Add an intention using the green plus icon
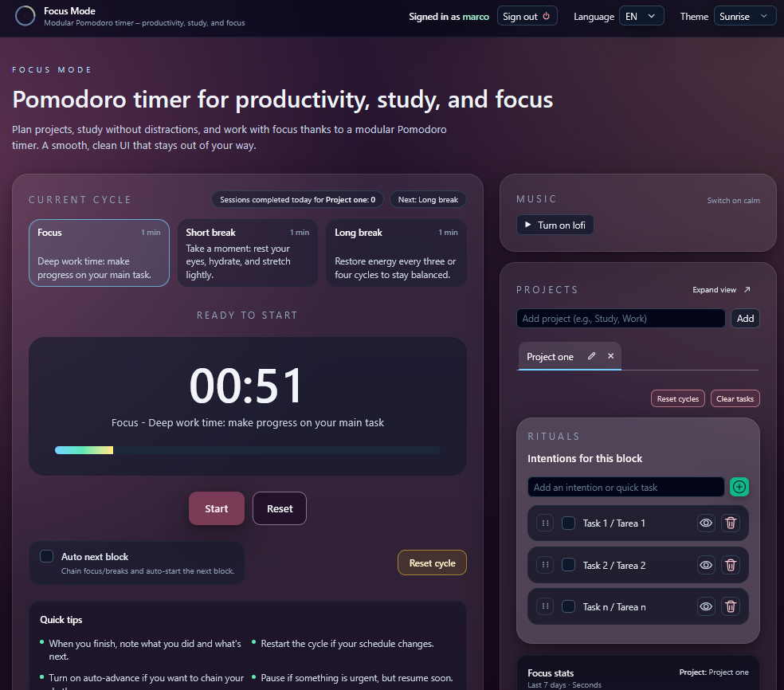The width and height of the screenshot is (784, 690). point(739,487)
